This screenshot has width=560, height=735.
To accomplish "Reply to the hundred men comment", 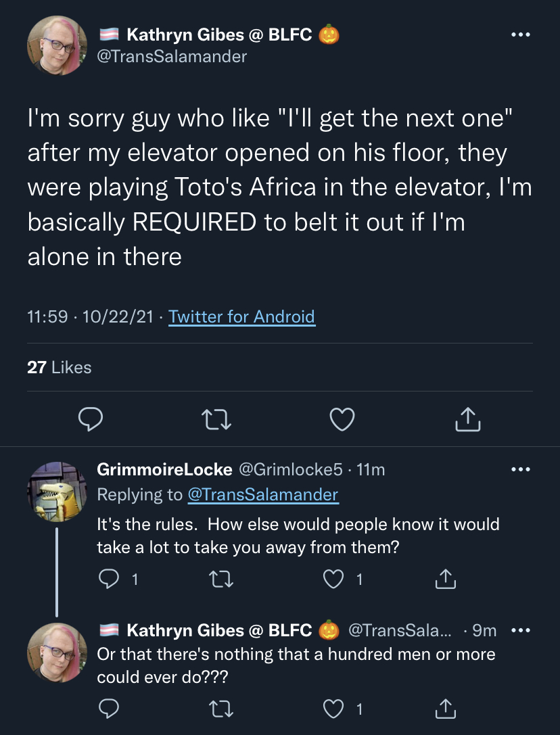I will [108, 709].
